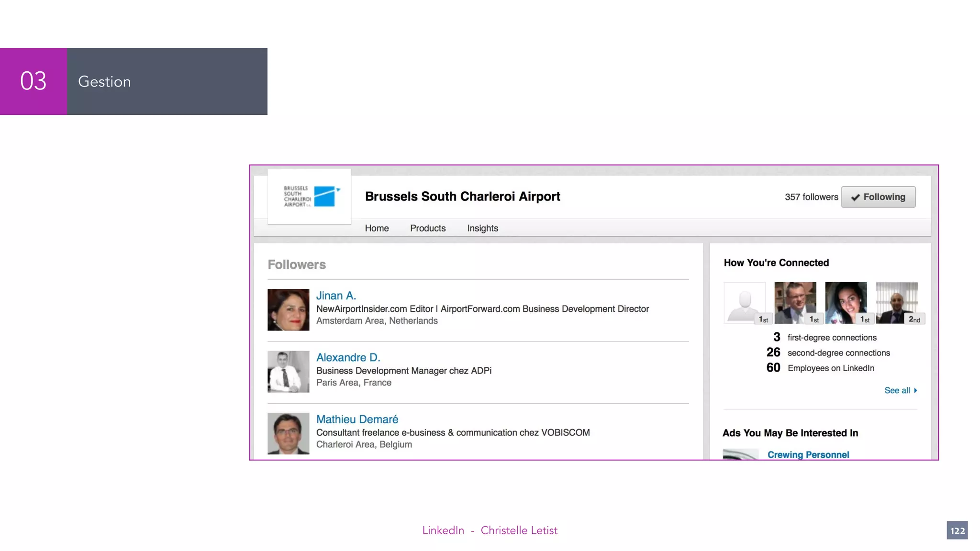Click the arrow next to See all

(x=915, y=390)
